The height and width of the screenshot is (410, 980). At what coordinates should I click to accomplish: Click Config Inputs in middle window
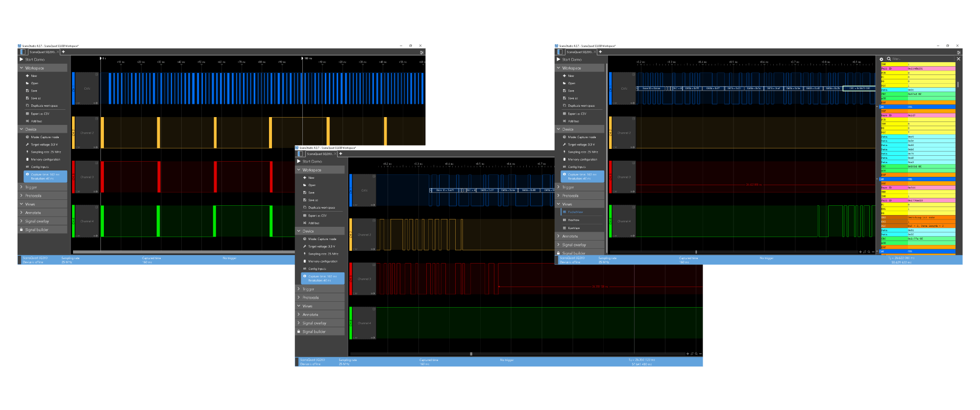(x=317, y=268)
